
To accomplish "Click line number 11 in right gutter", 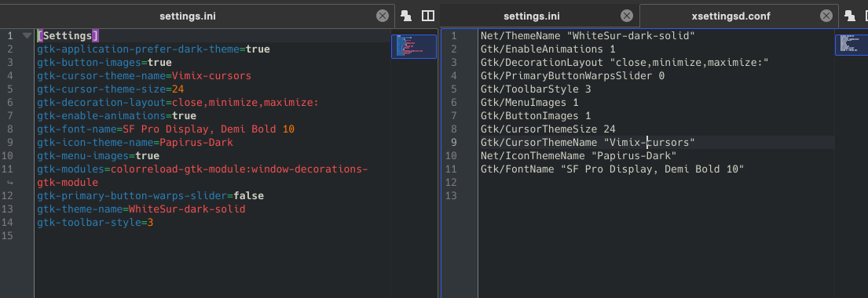I will [451, 169].
